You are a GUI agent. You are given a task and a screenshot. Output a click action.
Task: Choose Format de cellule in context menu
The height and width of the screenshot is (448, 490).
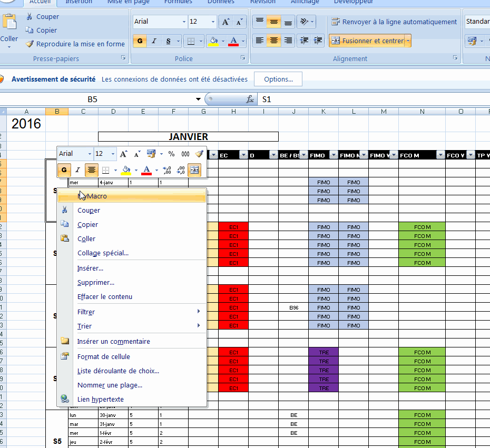[132, 356]
